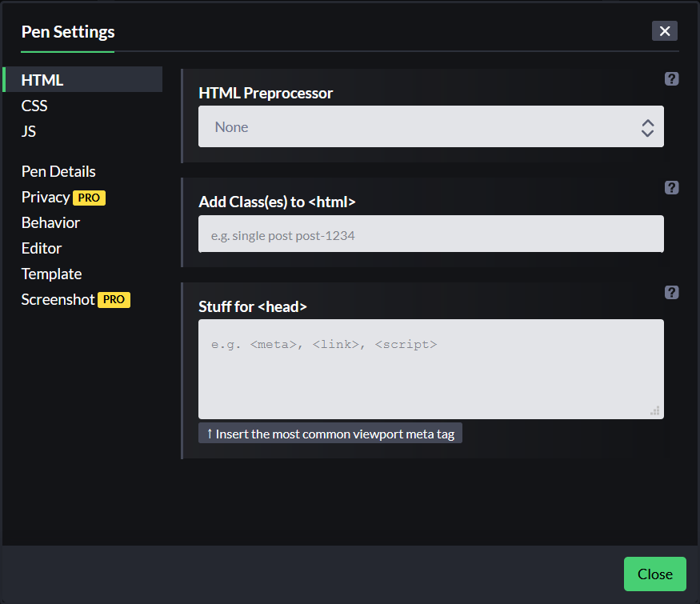Screen dimensions: 700x604
Task: Click the help icon for HTML Preprocessor
Action: [672, 78]
